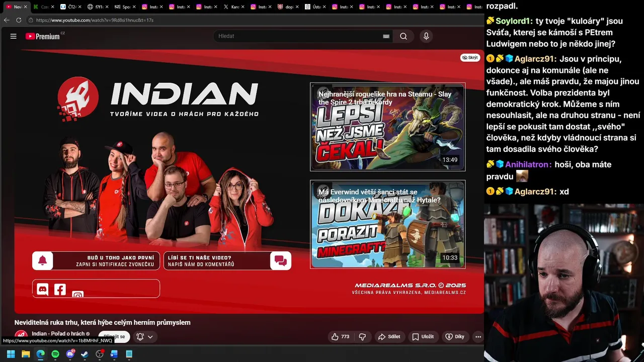Reload the page with the refresh icon
Viewport: 644px width, 362px height.
click(x=19, y=20)
